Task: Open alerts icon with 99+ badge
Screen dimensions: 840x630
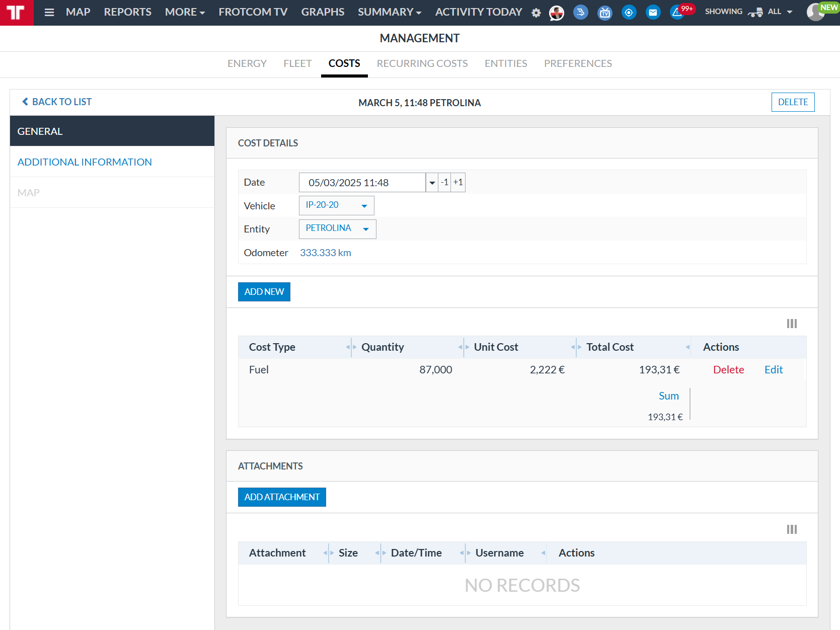Action: [x=677, y=13]
